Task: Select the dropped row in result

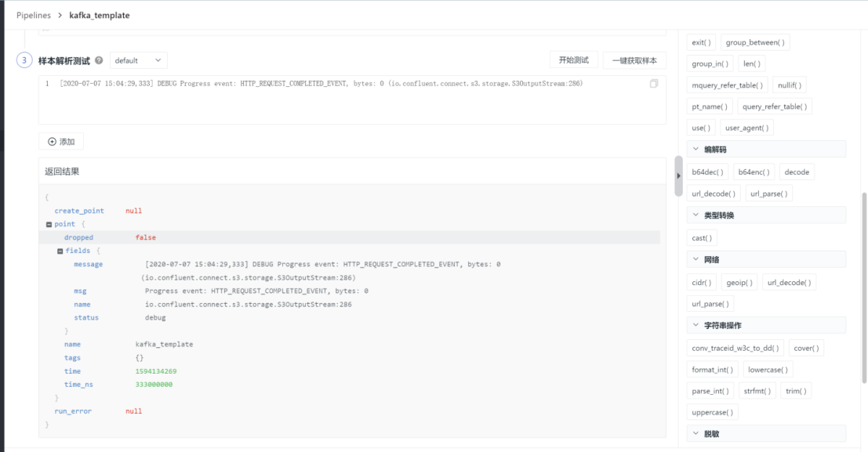Action: tap(349, 237)
